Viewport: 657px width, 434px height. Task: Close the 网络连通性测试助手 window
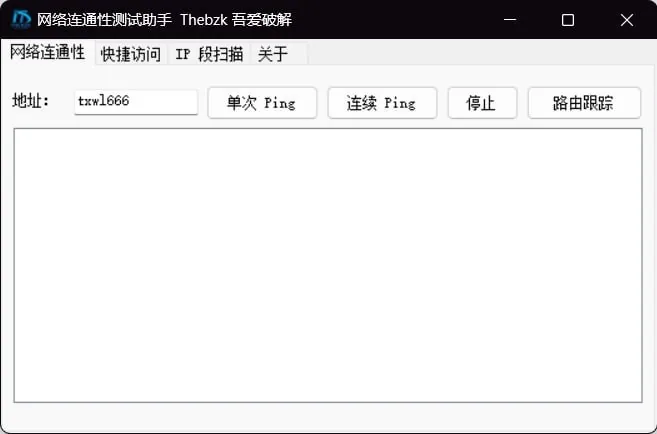click(x=627, y=20)
